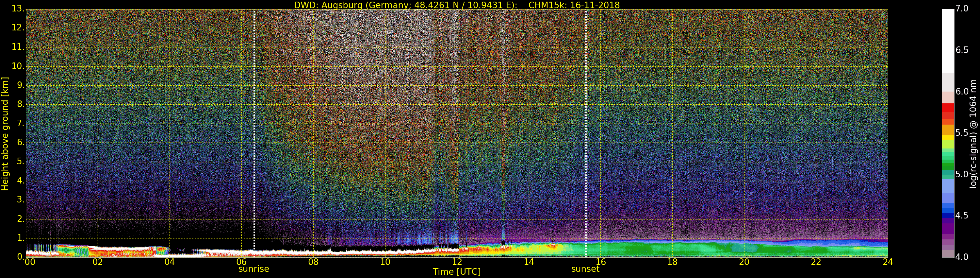
Task: Click the 'log(rc-signal) @ 1064 nm' colorbar label
Action: coord(973,133)
